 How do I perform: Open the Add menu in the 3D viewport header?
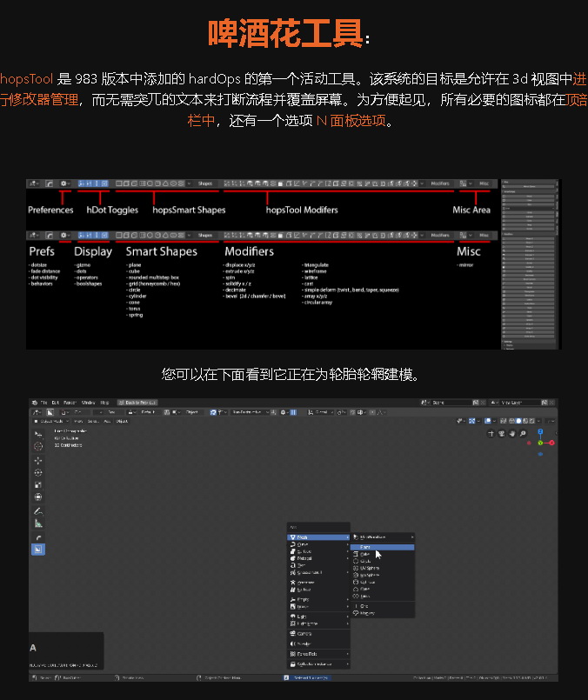(x=107, y=421)
